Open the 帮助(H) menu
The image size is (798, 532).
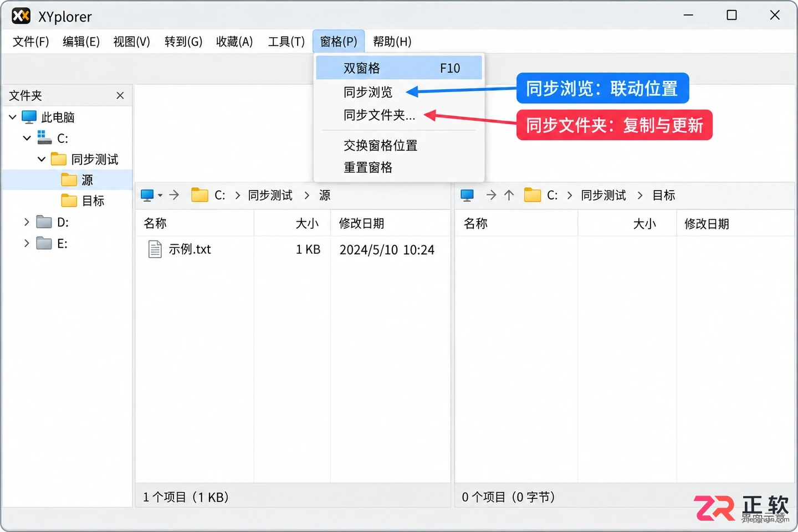392,42
